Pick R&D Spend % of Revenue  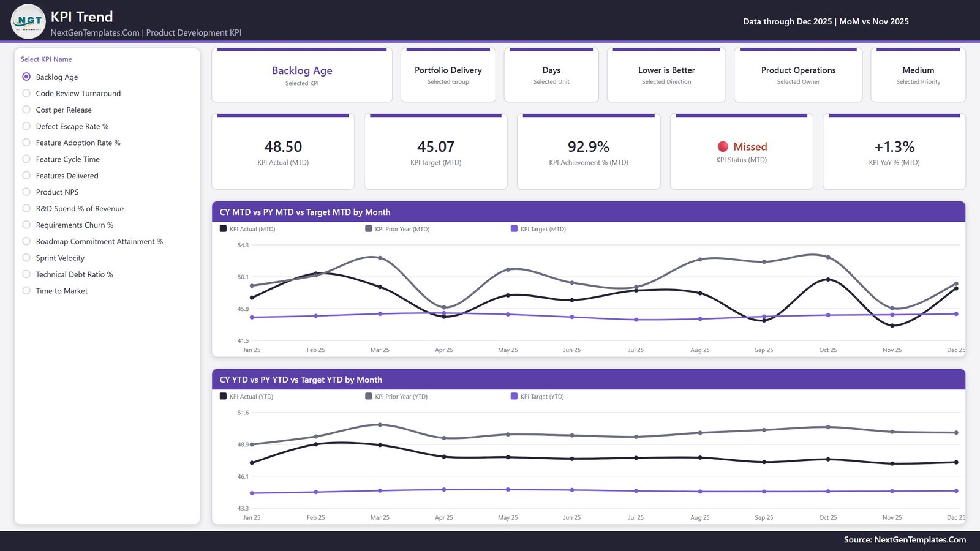point(26,209)
